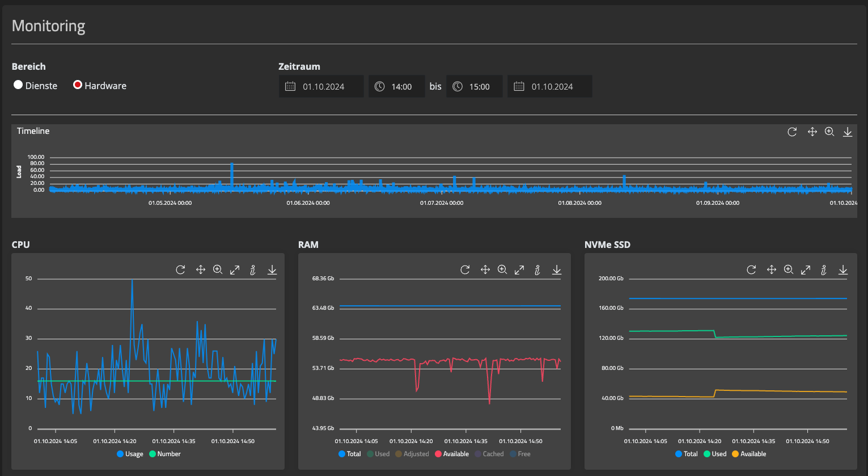The height and width of the screenshot is (476, 868).
Task: Show info for the NVMe SSD chart
Action: [824, 270]
